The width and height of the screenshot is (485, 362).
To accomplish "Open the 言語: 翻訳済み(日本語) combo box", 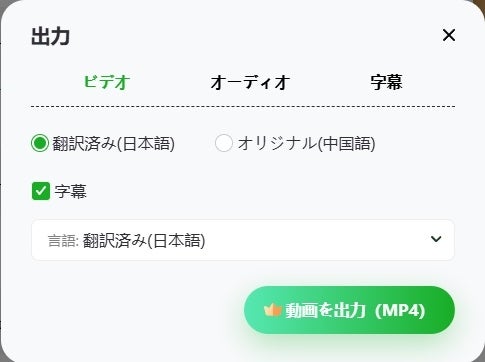I will [x=243, y=240].
